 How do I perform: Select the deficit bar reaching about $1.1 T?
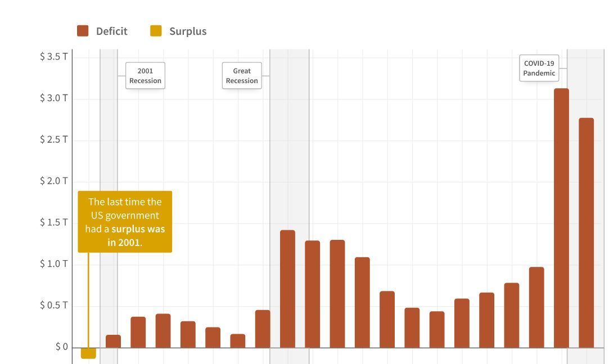(362, 302)
